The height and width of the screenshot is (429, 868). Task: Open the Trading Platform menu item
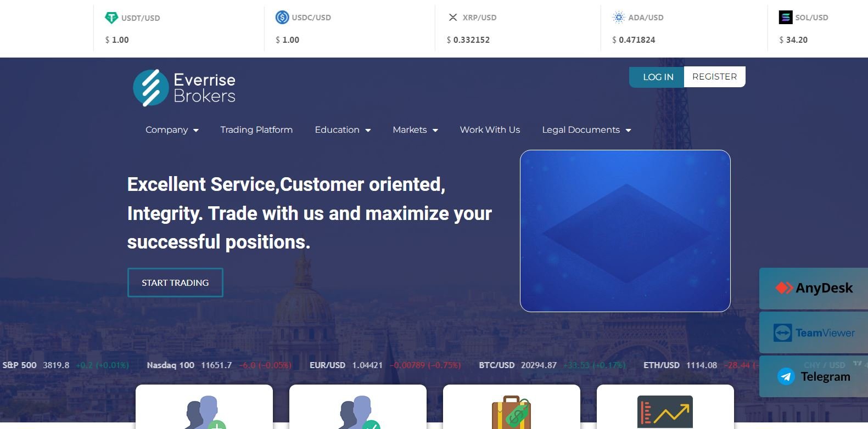click(256, 130)
